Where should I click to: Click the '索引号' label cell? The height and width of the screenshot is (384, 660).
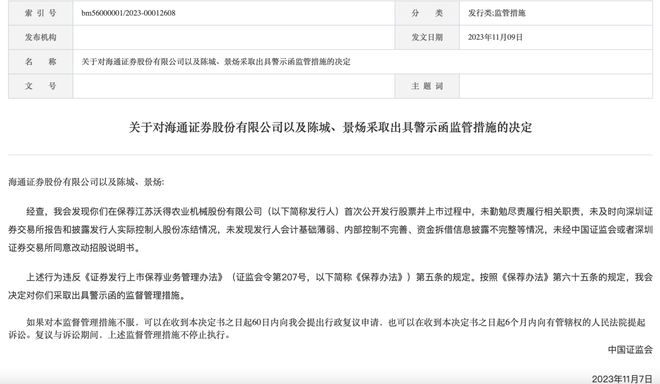pyautogui.click(x=40, y=13)
